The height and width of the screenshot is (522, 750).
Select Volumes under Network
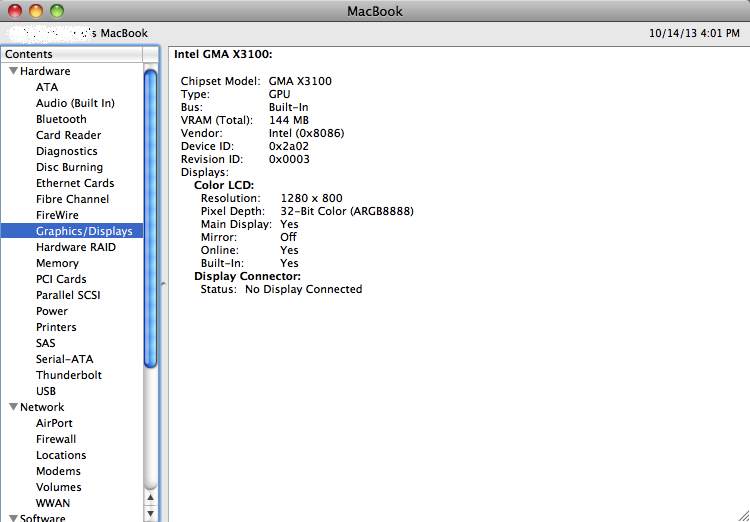coord(58,487)
